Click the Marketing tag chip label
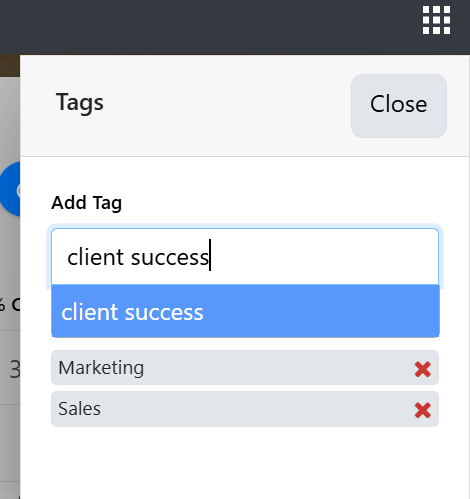 [x=101, y=368]
